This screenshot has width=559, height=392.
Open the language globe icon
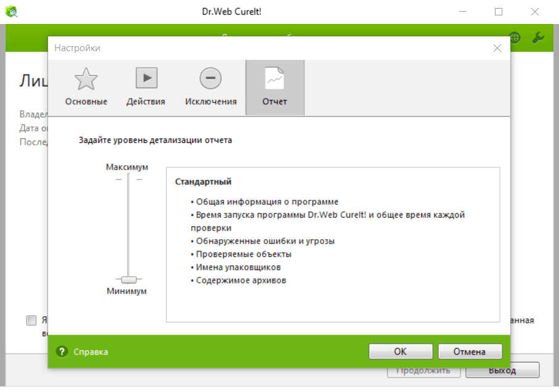click(515, 38)
